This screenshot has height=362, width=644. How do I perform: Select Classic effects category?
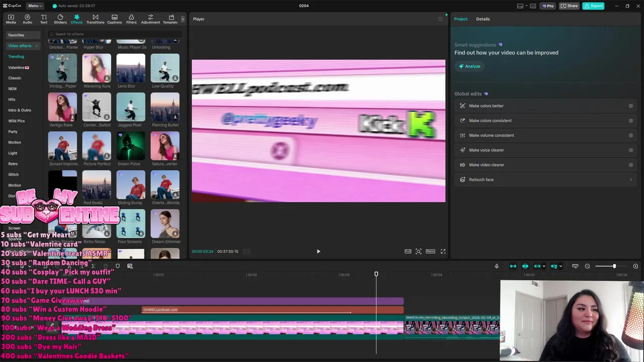click(x=15, y=78)
